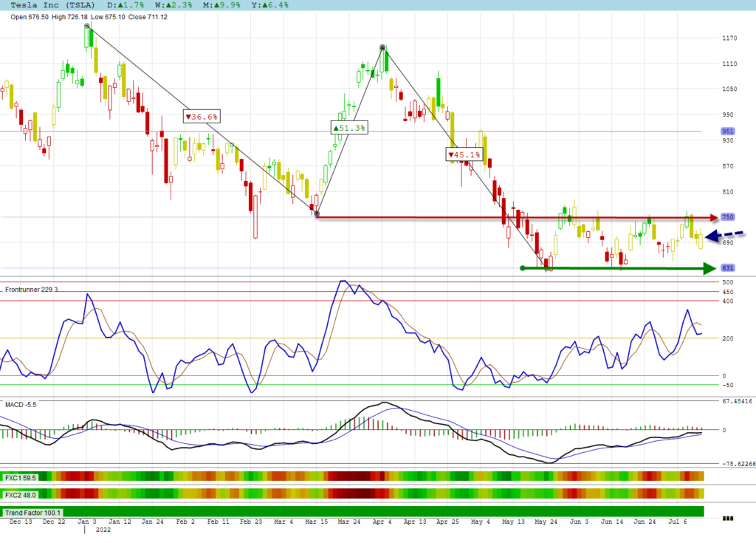Click the Dec 13 date label
756x543 pixels.
(21, 522)
